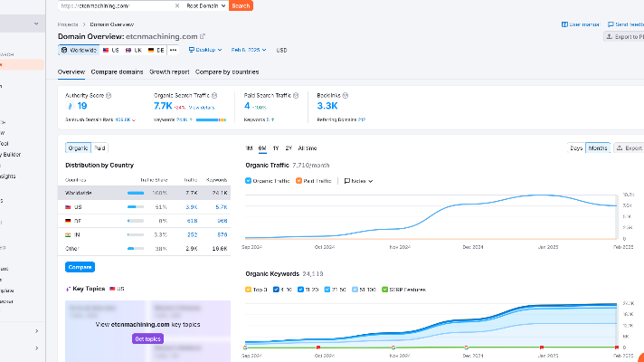Select the DE country tab
The height and width of the screenshot is (362, 644).
coord(156,50)
